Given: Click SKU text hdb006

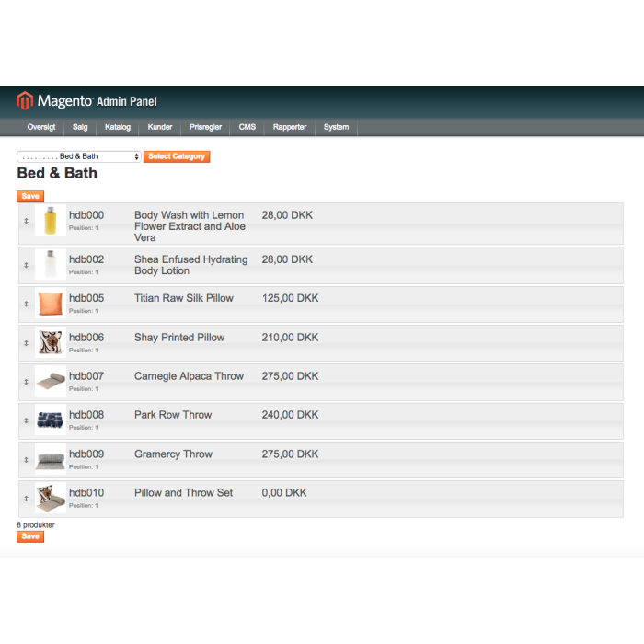Looking at the screenshot, I should (86, 338).
